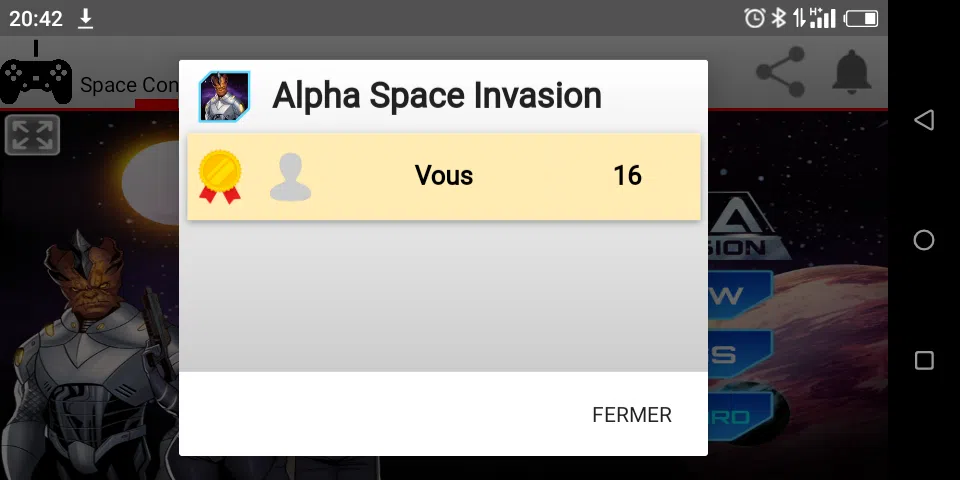Tap the 20:42 clock in status bar
This screenshot has width=960, height=480.
coord(36,18)
